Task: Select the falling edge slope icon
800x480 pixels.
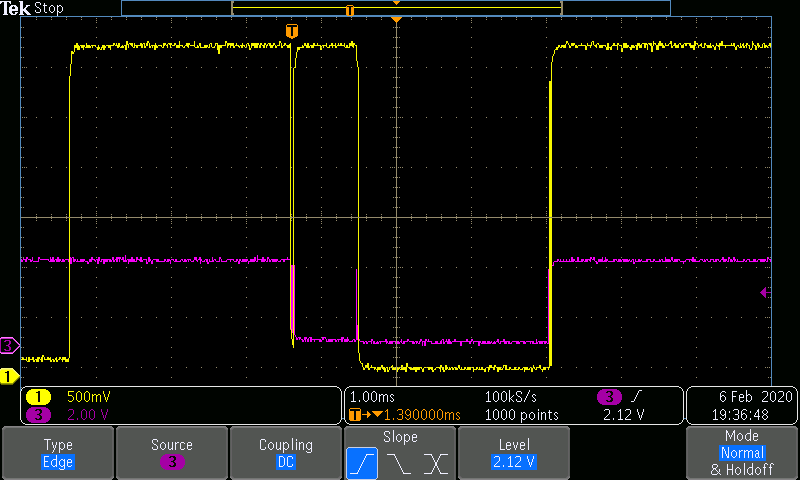Action: coord(399,463)
